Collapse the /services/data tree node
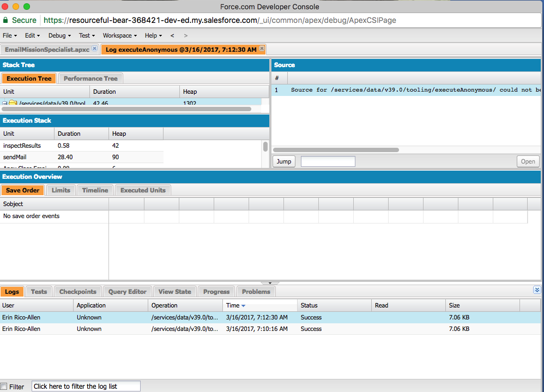Viewport: 544px width, 392px height. [5, 103]
